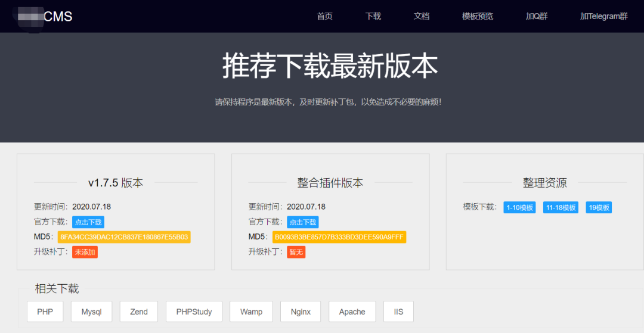Click the 加Q群 navigation link
Screen dimensions: 644x333
click(x=537, y=16)
